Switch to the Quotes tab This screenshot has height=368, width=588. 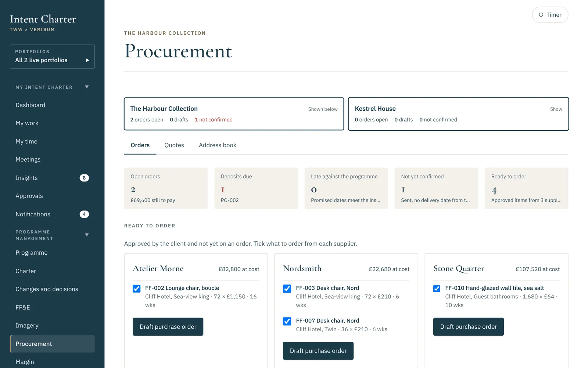[174, 145]
